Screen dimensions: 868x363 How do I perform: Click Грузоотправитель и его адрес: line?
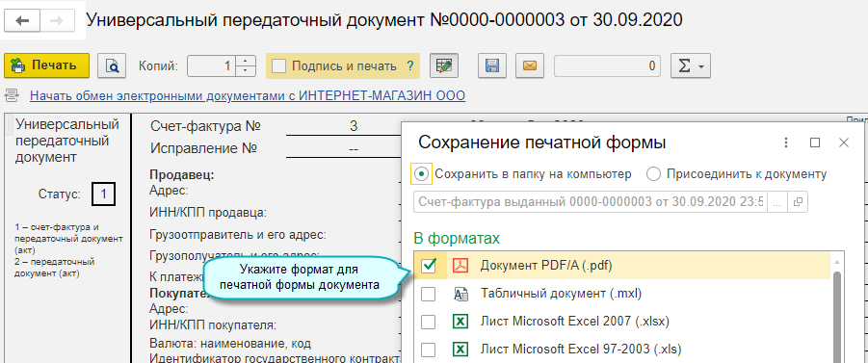coord(238,235)
